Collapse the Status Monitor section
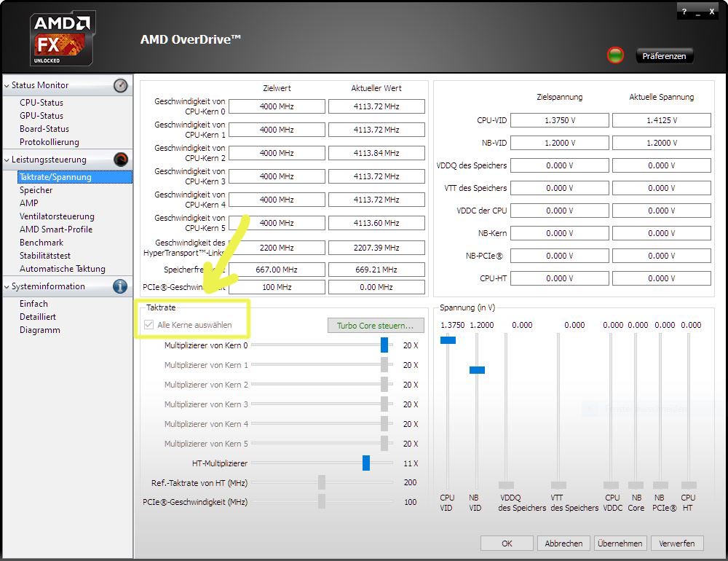This screenshot has width=728, height=561. click(7, 85)
